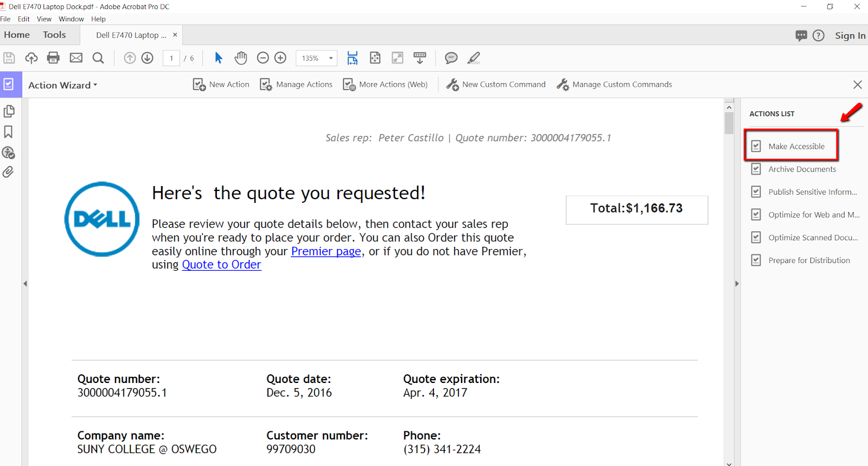
Task: Open the Find text magnifier icon
Action: [98, 58]
